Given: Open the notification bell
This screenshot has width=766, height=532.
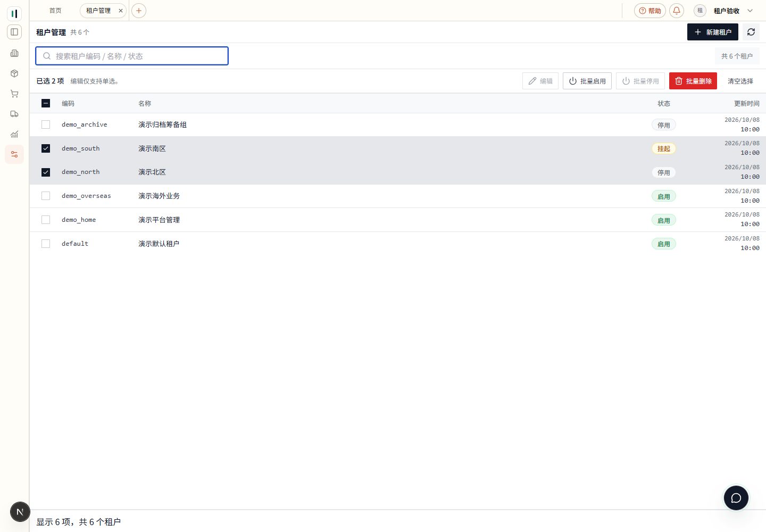Looking at the screenshot, I should point(677,11).
